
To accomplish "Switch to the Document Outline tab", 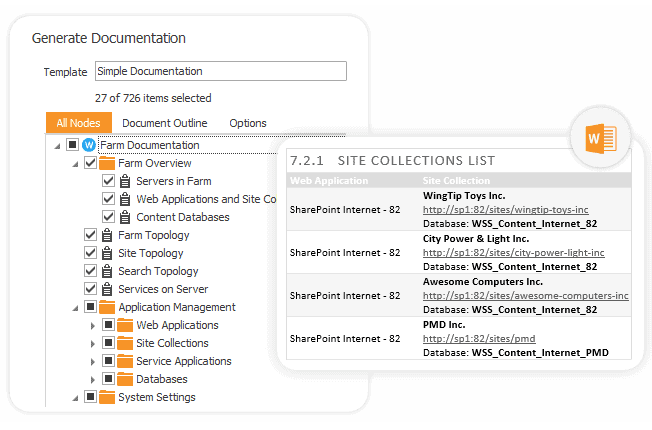I will point(164,123).
